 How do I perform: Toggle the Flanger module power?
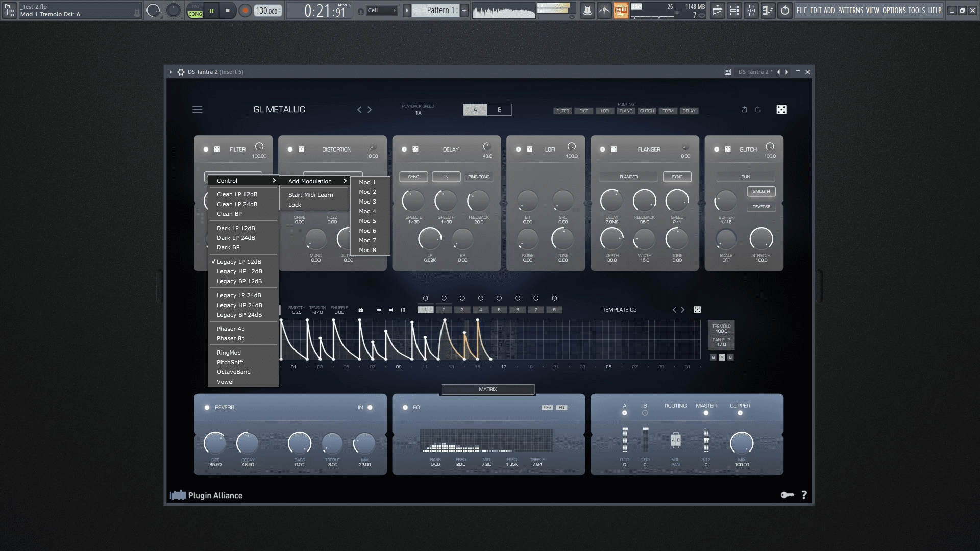pos(602,149)
